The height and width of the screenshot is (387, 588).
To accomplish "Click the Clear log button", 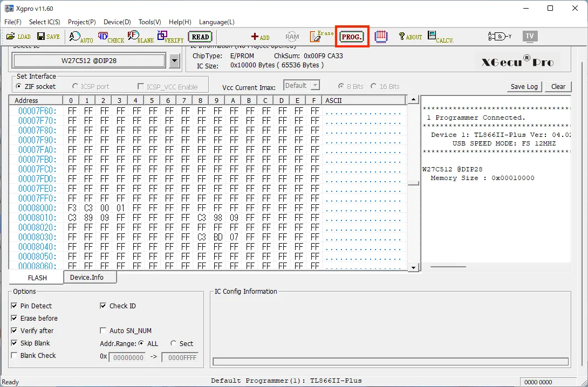I will pos(558,87).
